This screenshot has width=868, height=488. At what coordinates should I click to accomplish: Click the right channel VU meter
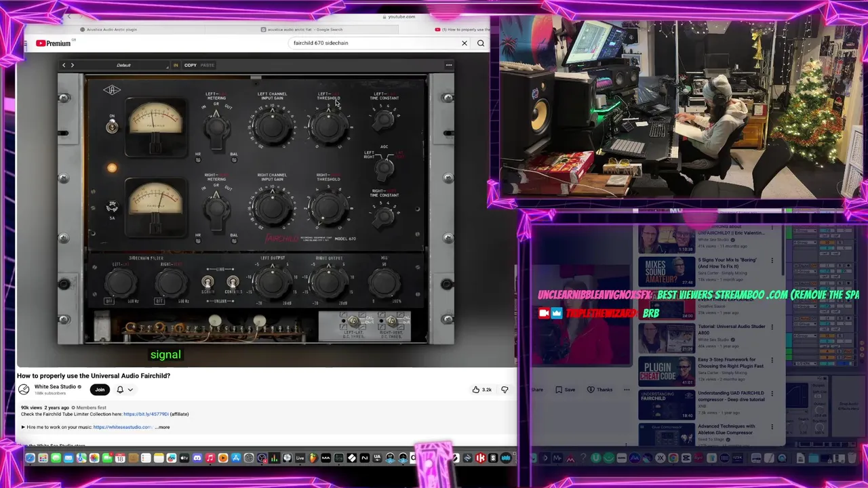pos(156,207)
